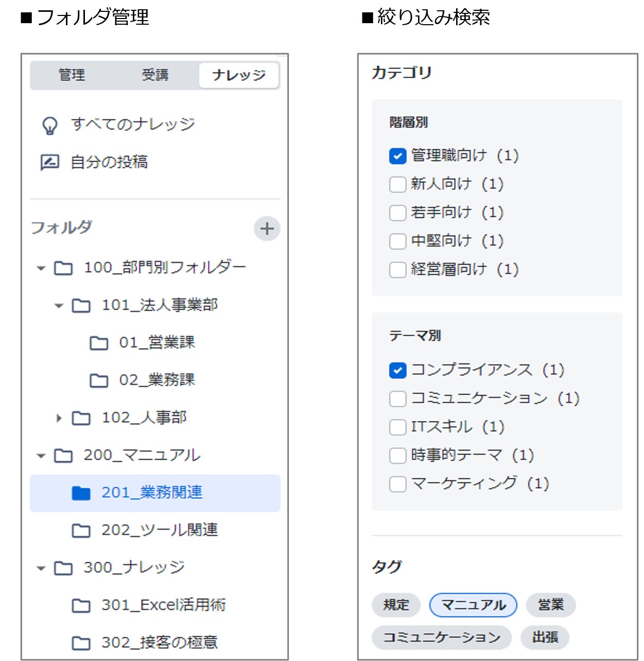Image resolution: width=644 pixels, height=661 pixels.
Task: Switch to the 管理 tab
Action: click(x=72, y=75)
